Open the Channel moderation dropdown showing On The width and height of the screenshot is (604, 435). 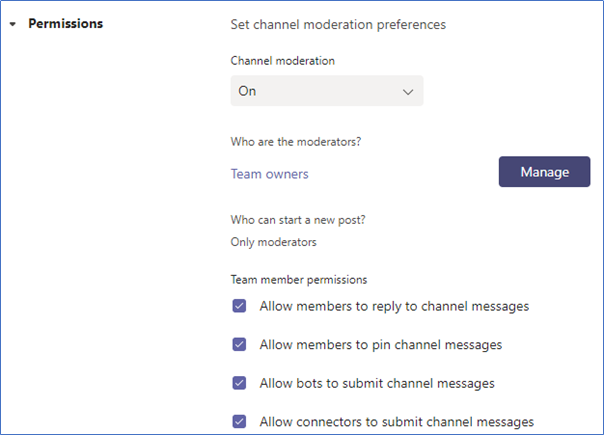327,91
